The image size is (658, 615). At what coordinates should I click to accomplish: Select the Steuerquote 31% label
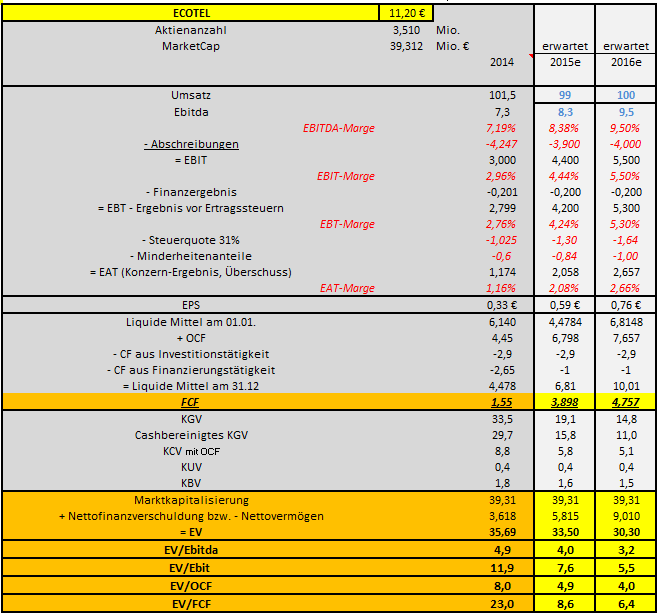[191, 240]
